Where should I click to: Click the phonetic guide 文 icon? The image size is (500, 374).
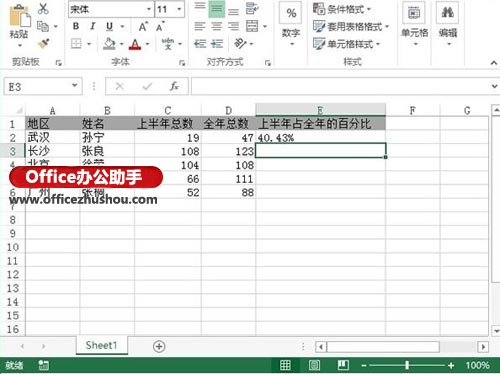tap(168, 44)
